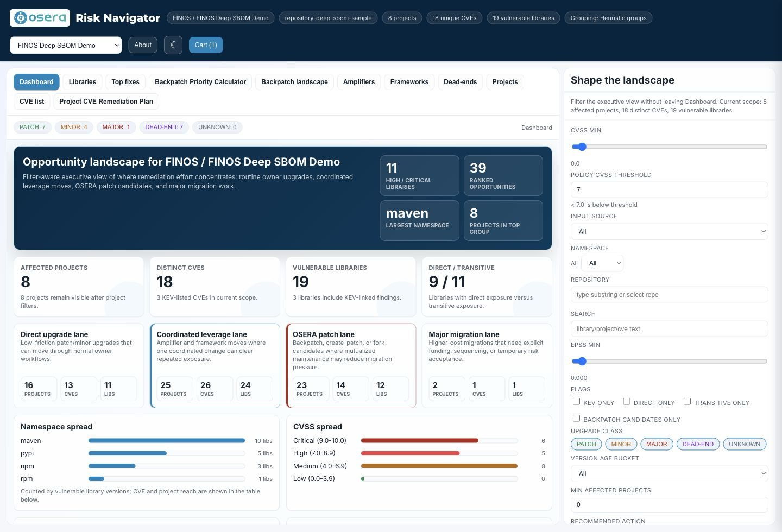This screenshot has height=532, width=782.
Task: Select the Backpatch landscape tab
Action: (294, 82)
